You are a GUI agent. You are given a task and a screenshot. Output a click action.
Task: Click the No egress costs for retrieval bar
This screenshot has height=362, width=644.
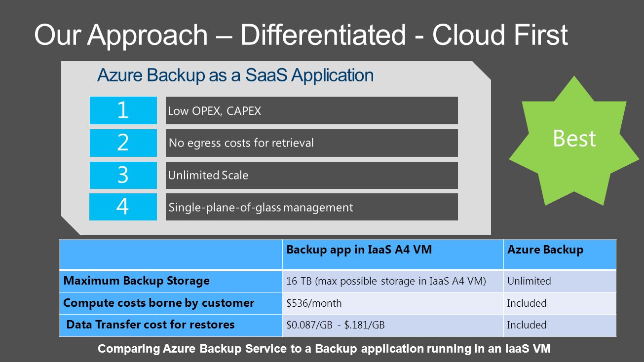[311, 143]
